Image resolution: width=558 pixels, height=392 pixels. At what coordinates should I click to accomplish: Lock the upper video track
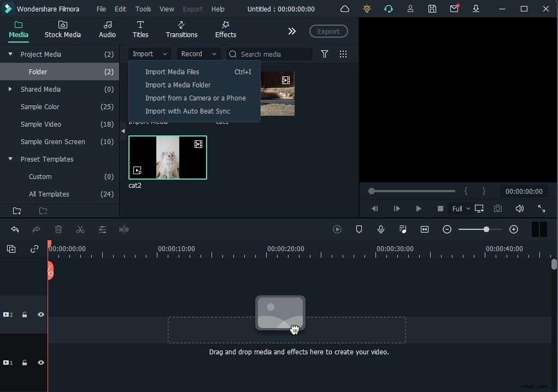(x=25, y=314)
